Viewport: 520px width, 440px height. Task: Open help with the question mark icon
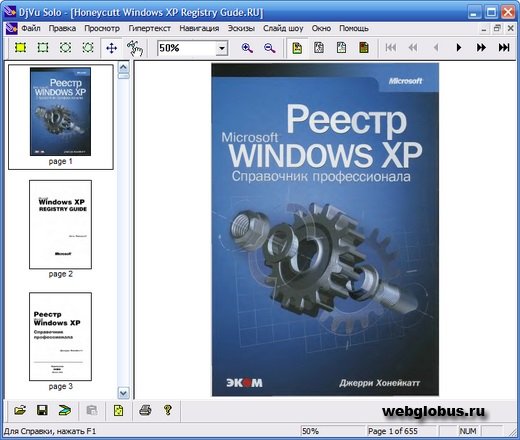168,410
